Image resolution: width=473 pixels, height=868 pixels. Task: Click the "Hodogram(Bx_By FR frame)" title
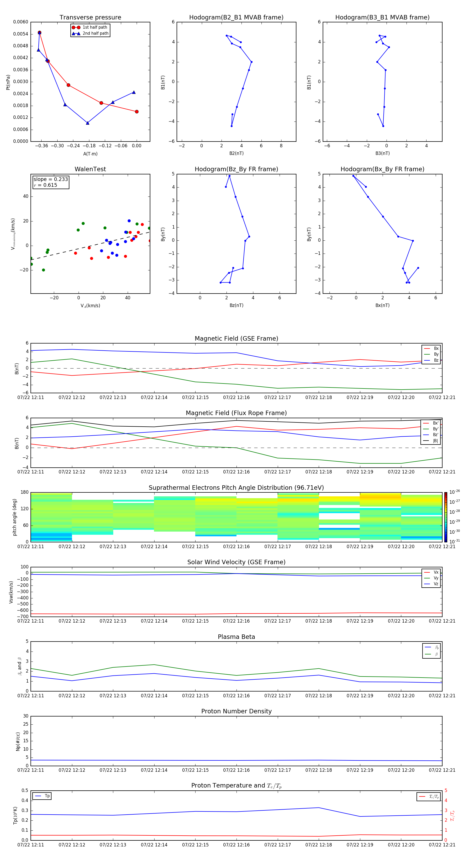click(382, 169)
